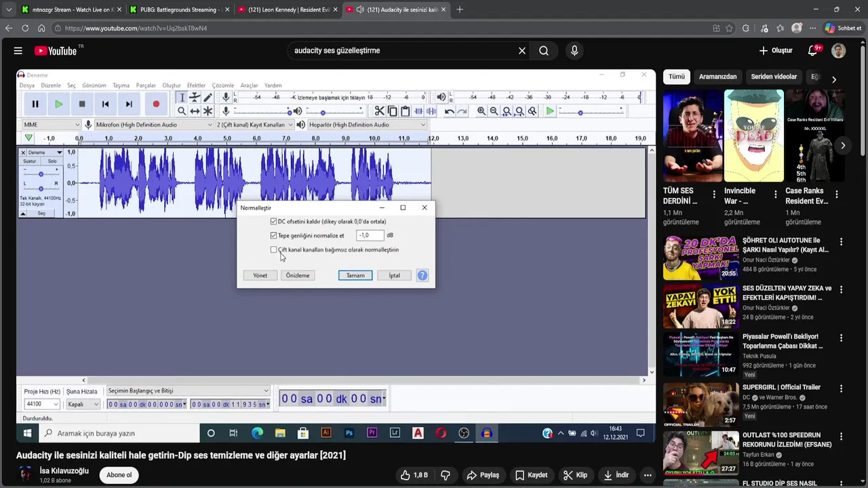Click the green Play button in Audacity

tap(59, 104)
